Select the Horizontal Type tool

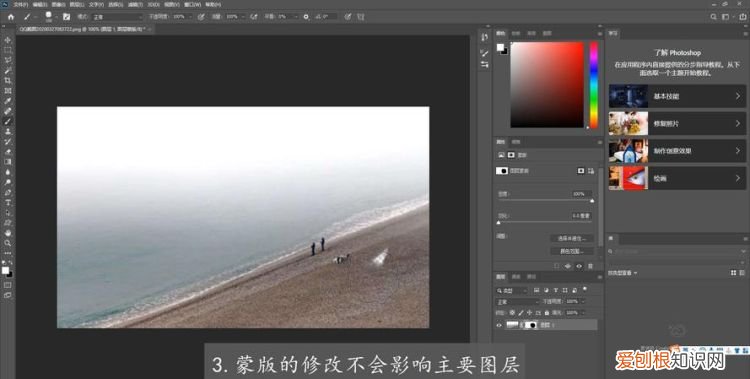(8, 203)
